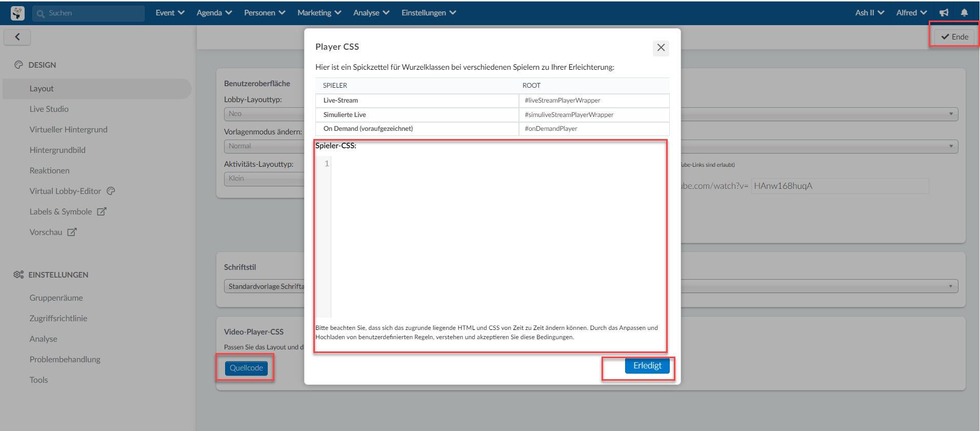Open Gruppenräume settings
The height and width of the screenshot is (431, 980).
point(56,298)
